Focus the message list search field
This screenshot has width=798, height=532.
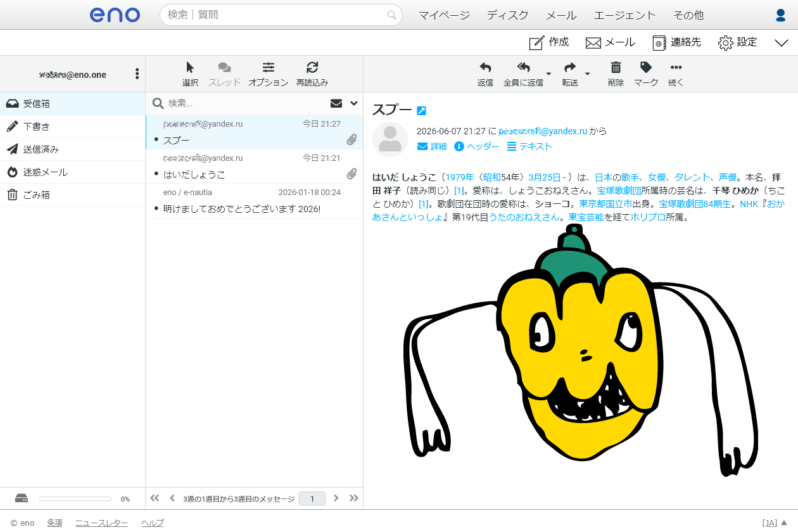tap(244, 103)
